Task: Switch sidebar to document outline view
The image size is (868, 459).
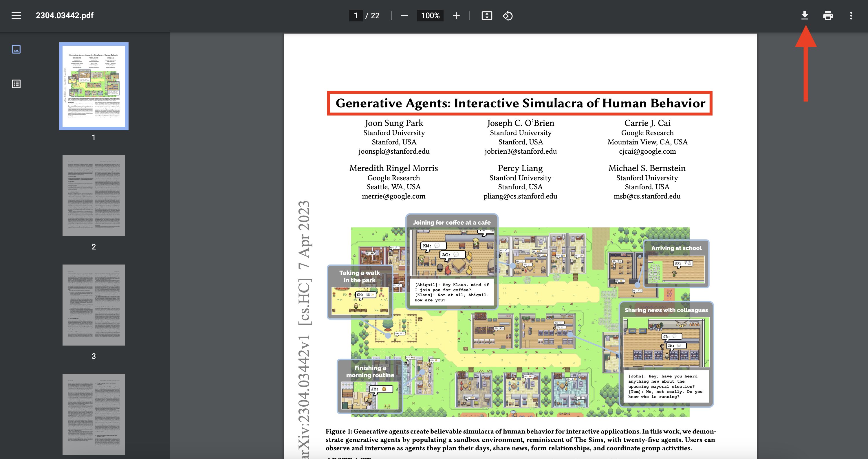Action: point(16,84)
